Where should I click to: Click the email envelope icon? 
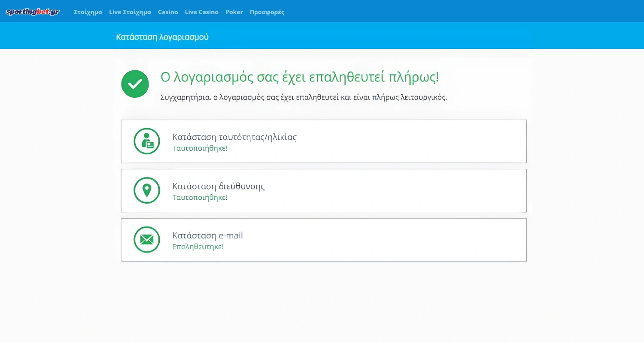(x=146, y=239)
